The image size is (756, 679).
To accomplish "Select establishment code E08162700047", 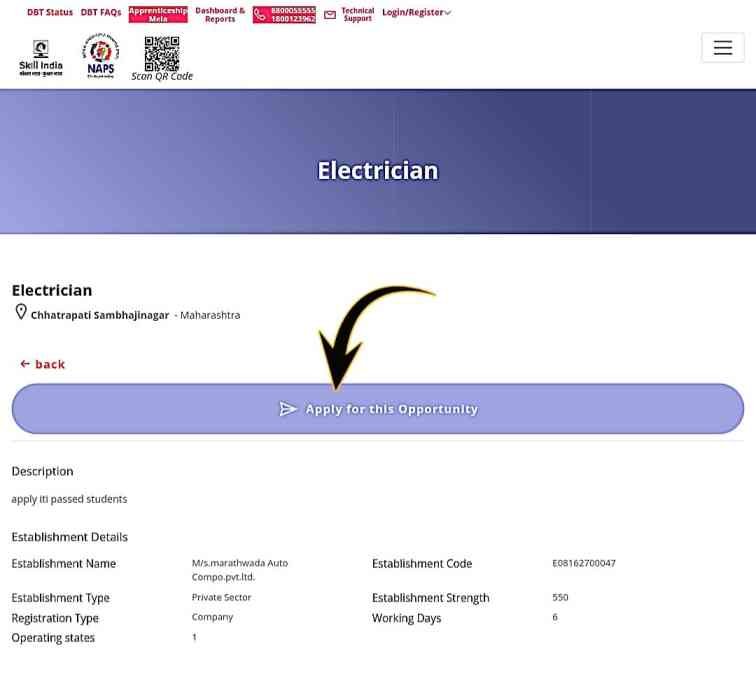I will click(x=584, y=563).
